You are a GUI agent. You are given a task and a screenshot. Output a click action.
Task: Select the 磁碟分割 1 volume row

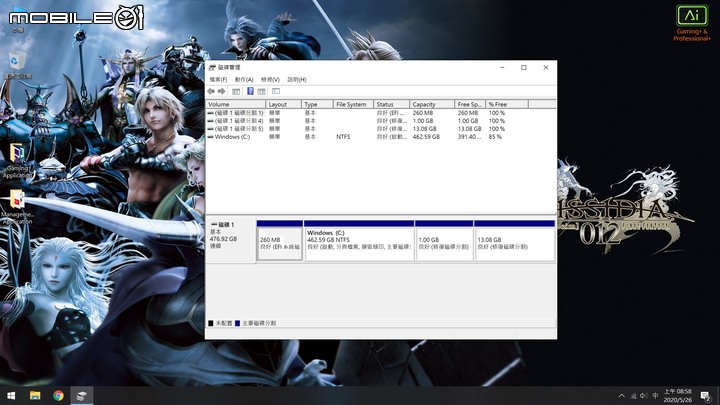(380, 112)
